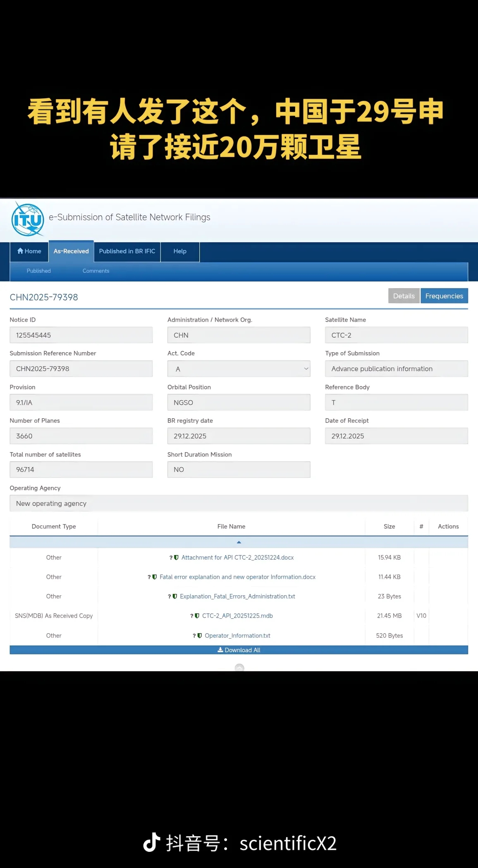Select the Comments sub-tab
The height and width of the screenshot is (868, 478).
pos(96,271)
